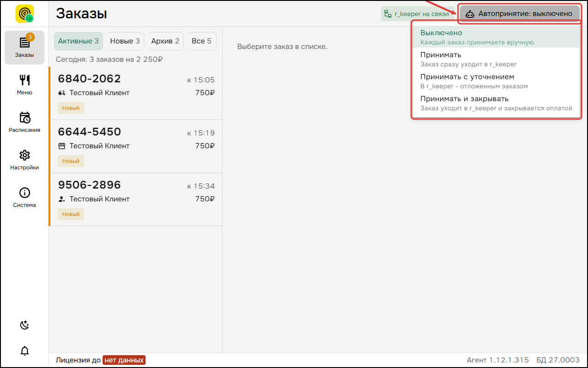Select Принимать и закрывать option
588x368 pixels.
click(x=496, y=103)
